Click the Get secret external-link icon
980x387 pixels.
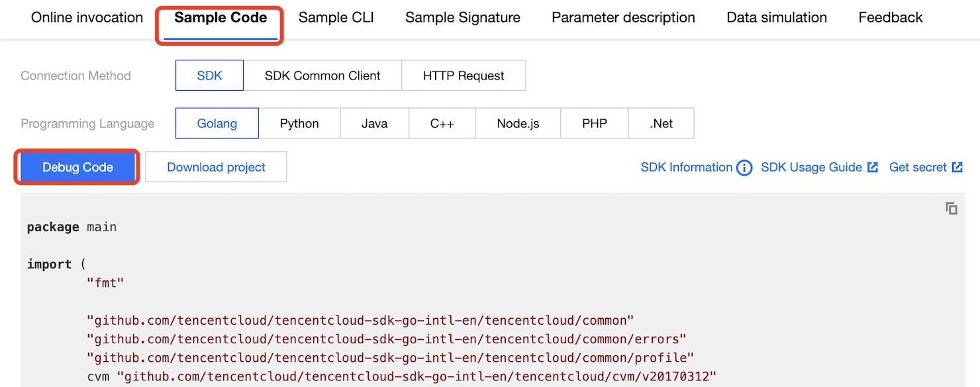tap(957, 168)
